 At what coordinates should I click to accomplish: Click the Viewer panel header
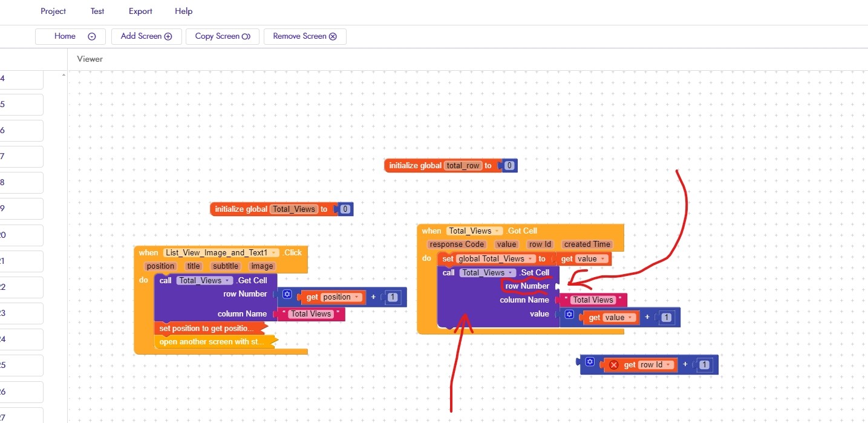(90, 59)
